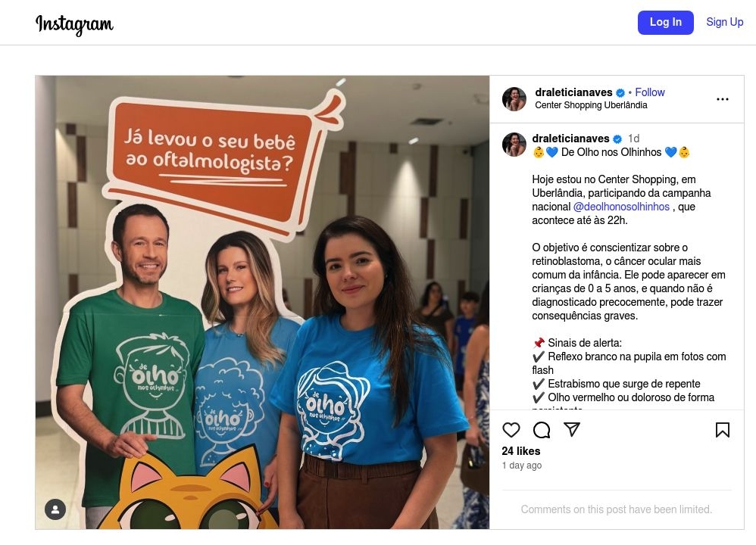
Task: Click the verified badge in the header
Action: pos(620,92)
